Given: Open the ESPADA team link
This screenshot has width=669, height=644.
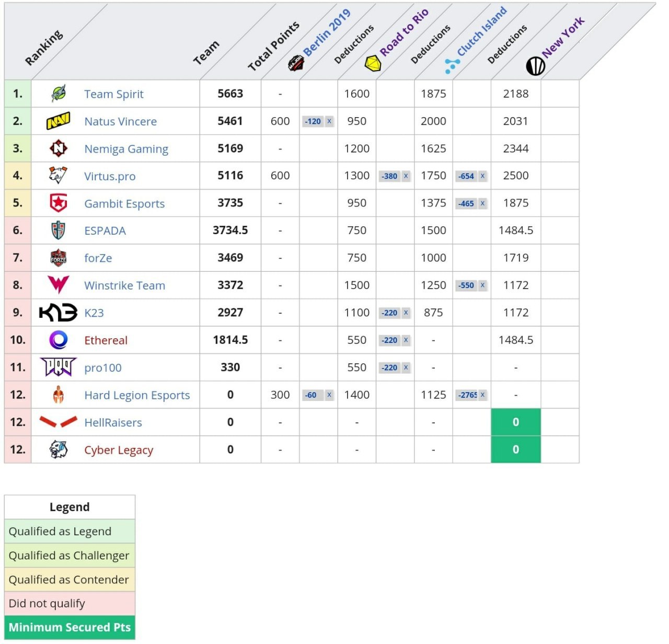Looking at the screenshot, I should (x=105, y=231).
